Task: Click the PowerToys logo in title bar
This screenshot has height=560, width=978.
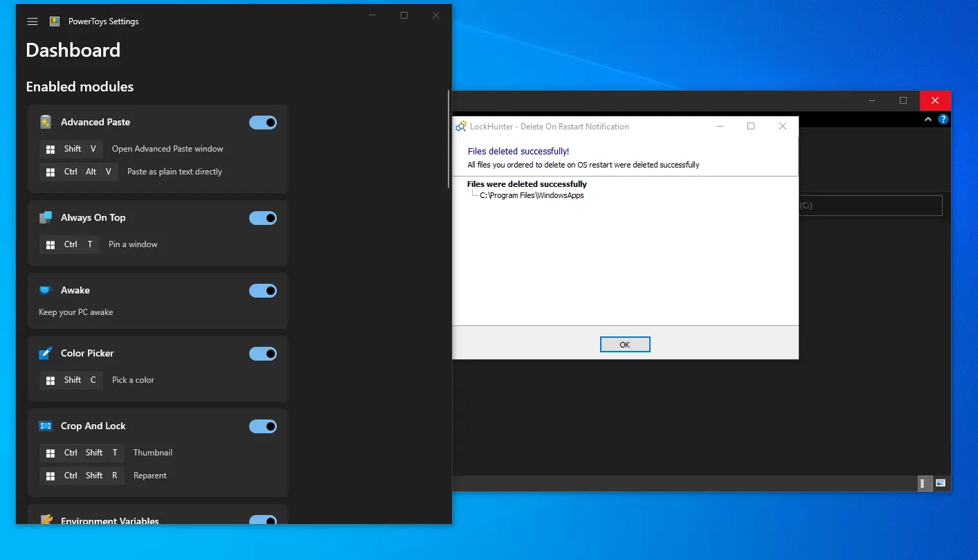Action: (x=55, y=21)
